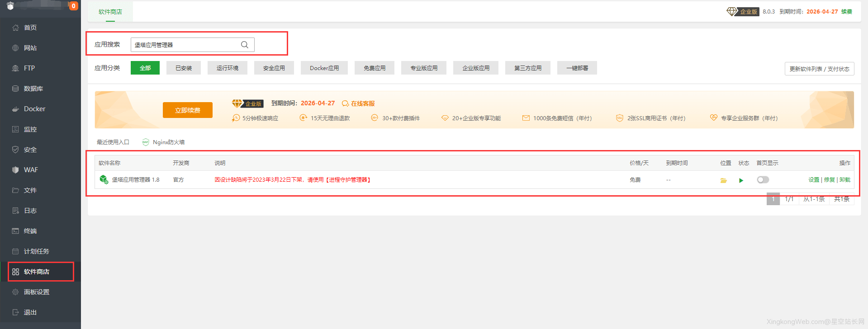868x329 pixels.
Task: Filter by 一键部署 category
Action: click(x=577, y=68)
